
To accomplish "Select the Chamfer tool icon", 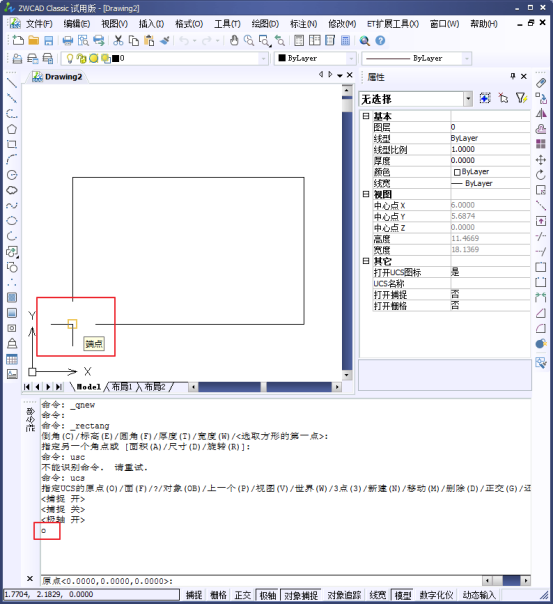I will [541, 313].
